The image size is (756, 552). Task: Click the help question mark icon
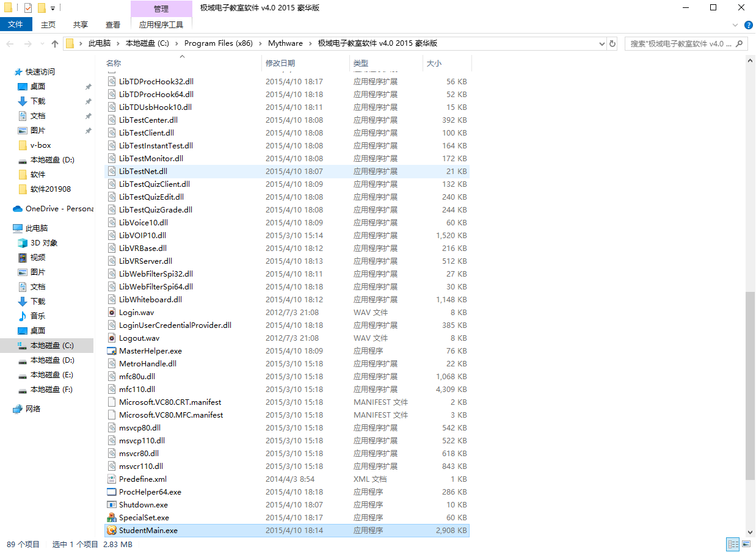[748, 25]
